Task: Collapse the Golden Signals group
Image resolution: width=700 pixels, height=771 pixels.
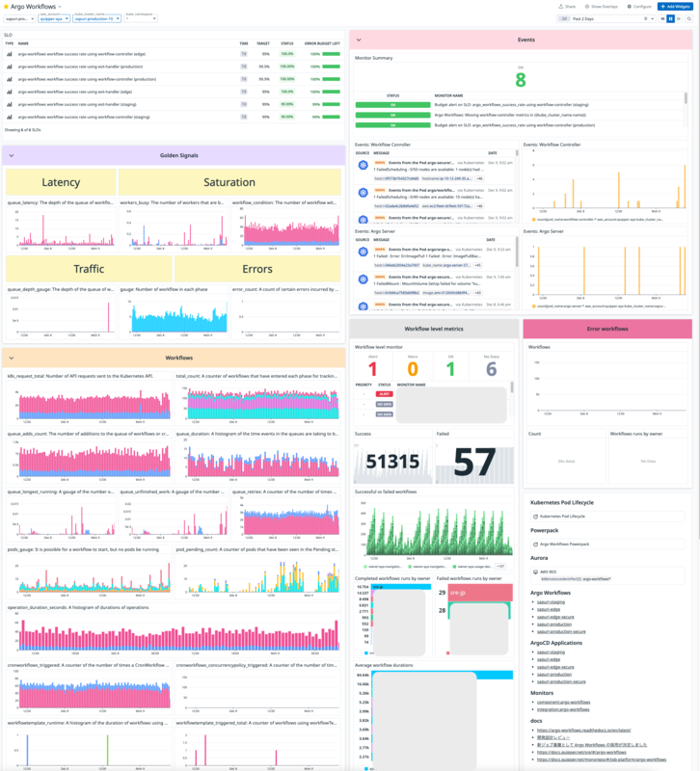Action: coord(12,155)
